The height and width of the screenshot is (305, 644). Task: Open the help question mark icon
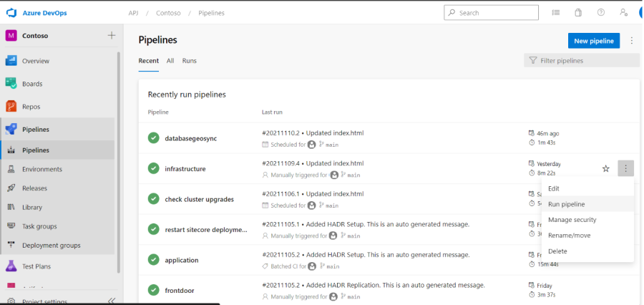601,13
